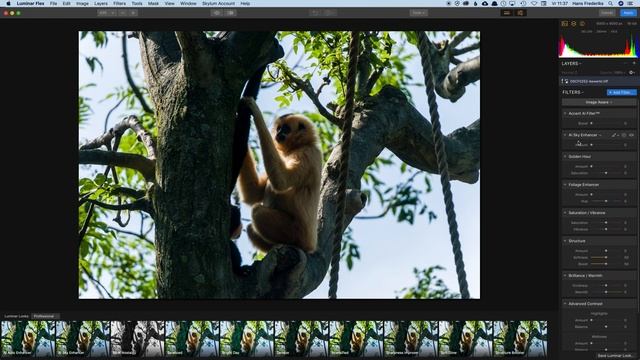
Task: Toggle the quick preview eye button
Action: (217, 13)
